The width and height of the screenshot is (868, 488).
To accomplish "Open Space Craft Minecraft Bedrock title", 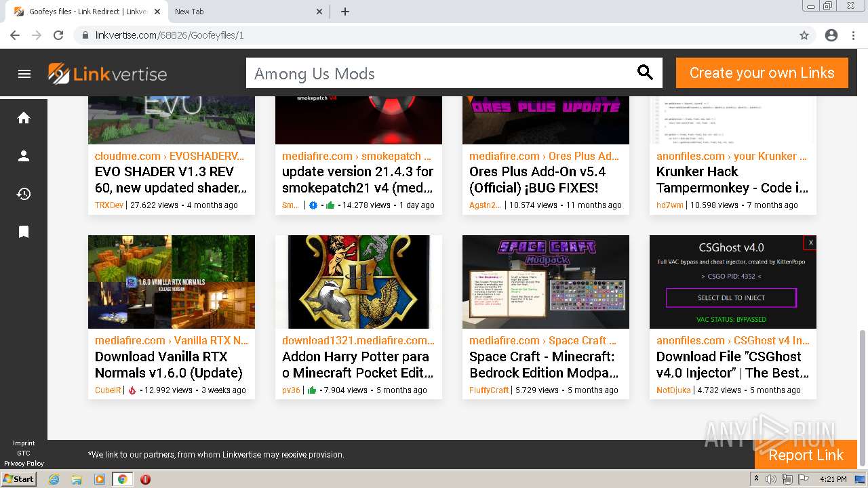I will (544, 365).
